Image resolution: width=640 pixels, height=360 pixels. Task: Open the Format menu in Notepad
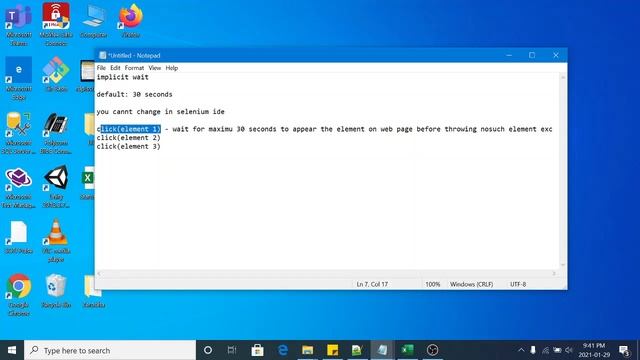click(x=134, y=68)
